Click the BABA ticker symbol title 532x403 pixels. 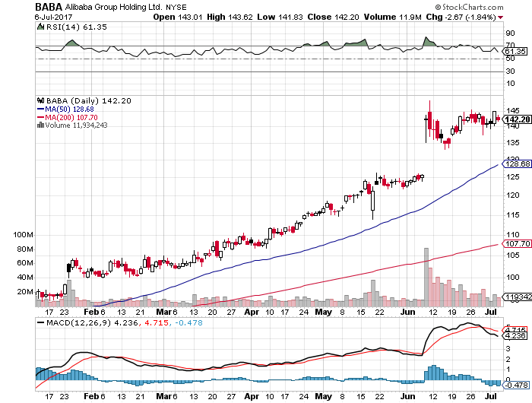[49, 6]
